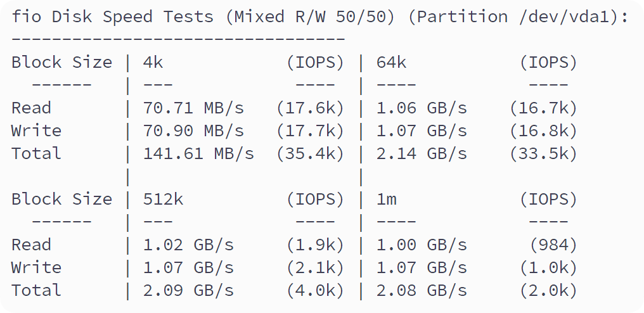Click the 2.14 GB/s total speed

pos(422,153)
